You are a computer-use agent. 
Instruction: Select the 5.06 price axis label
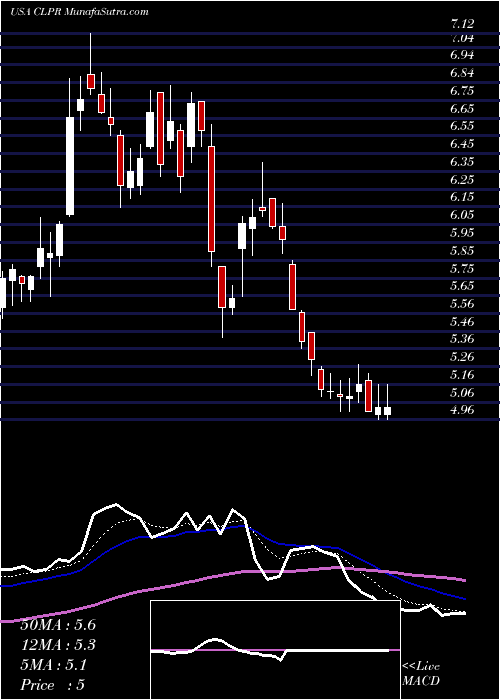point(462,392)
